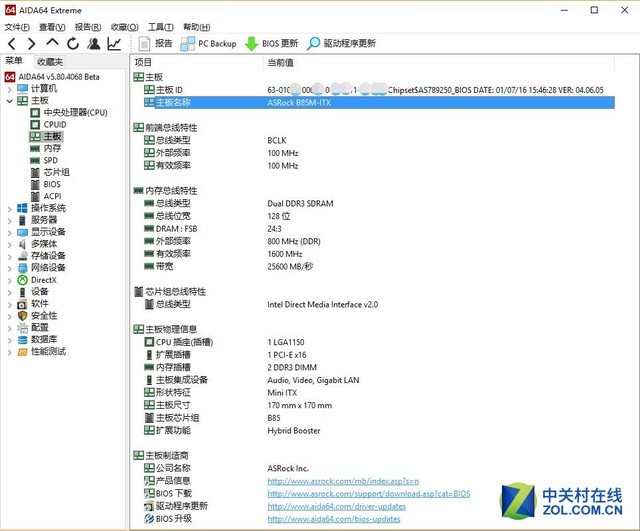Open PC Backup from toolbar

click(x=209, y=44)
